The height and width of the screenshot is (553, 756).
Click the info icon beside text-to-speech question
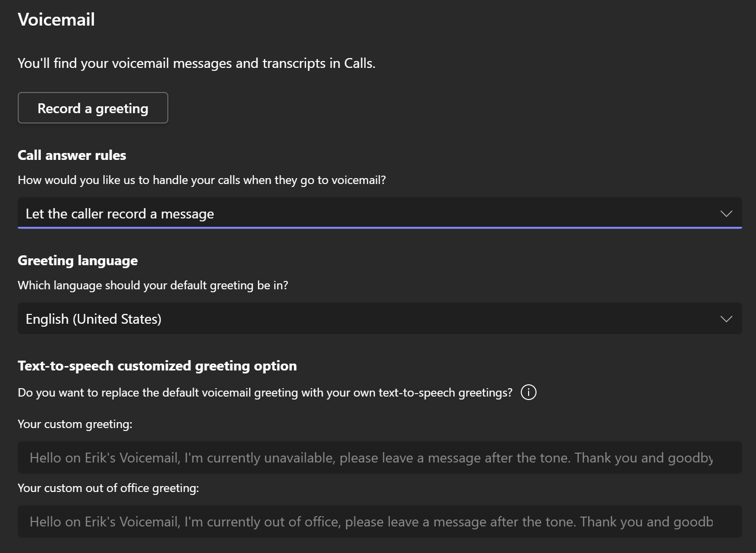point(529,393)
